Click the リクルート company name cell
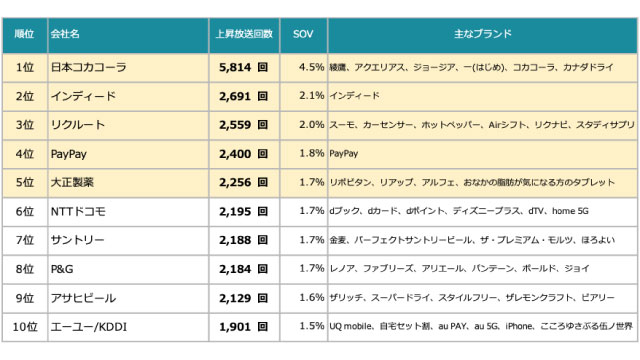 click(128, 125)
